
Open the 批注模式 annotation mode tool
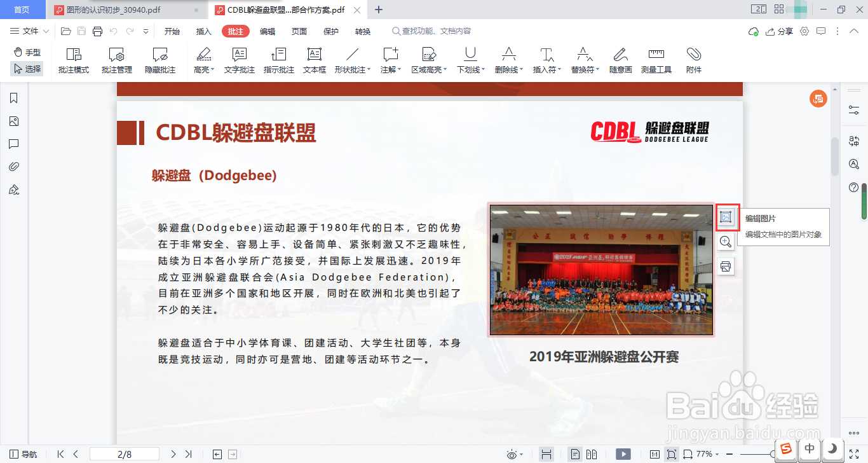74,60
